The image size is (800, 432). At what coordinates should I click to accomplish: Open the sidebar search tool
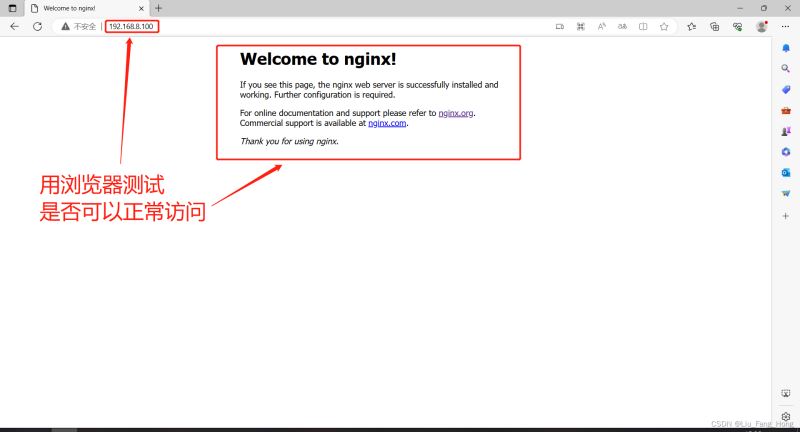coord(786,68)
